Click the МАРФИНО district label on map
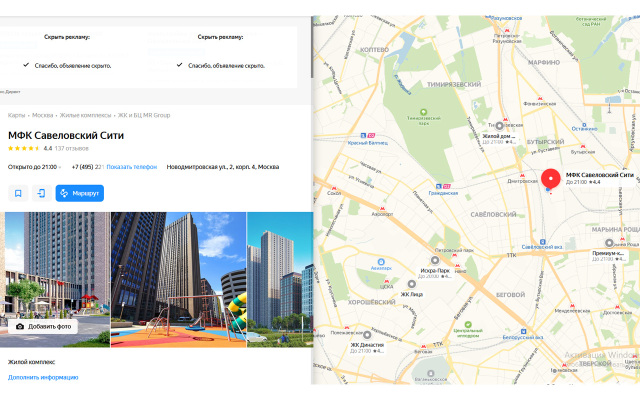Image resolution: width=640 pixels, height=400 pixels. tap(544, 62)
